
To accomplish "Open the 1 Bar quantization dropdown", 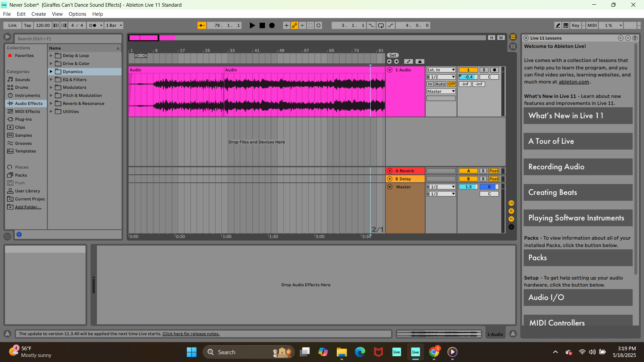I will tap(114, 25).
